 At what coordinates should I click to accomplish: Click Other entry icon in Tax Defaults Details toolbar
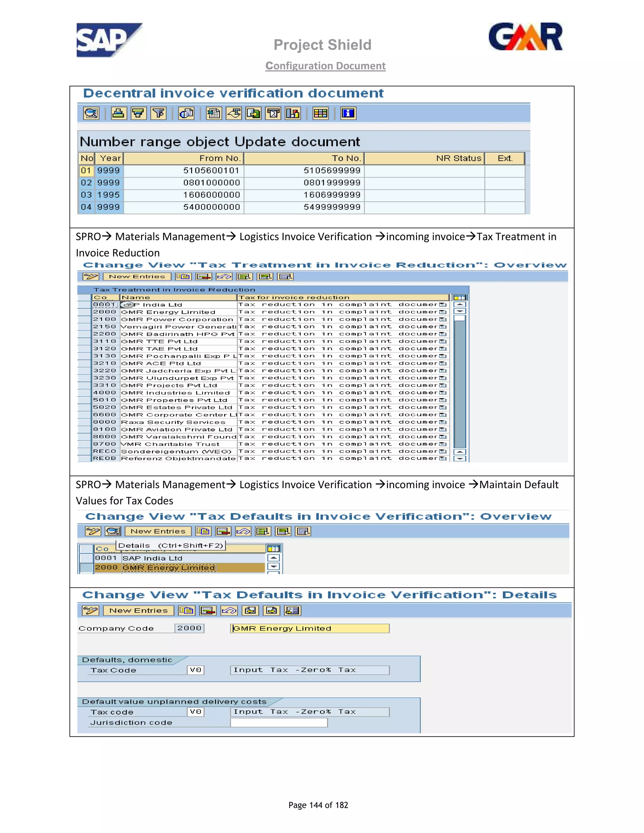[x=293, y=611]
